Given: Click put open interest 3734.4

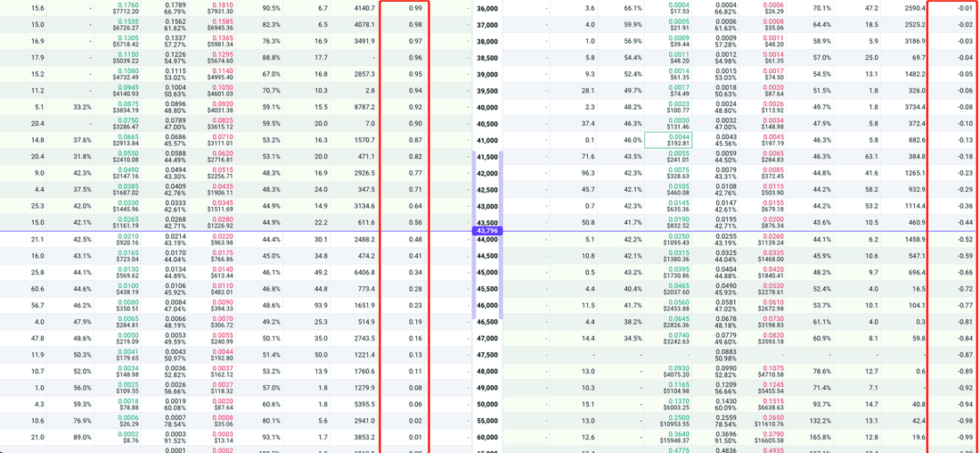Looking at the screenshot, I should pyautogui.click(x=914, y=107).
